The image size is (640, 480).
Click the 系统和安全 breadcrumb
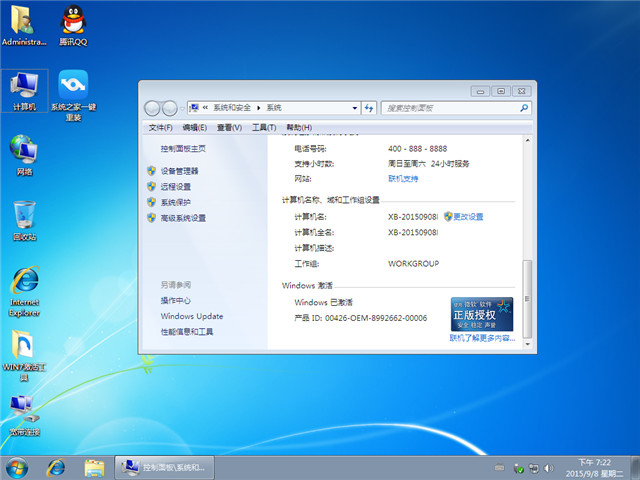pos(232,108)
